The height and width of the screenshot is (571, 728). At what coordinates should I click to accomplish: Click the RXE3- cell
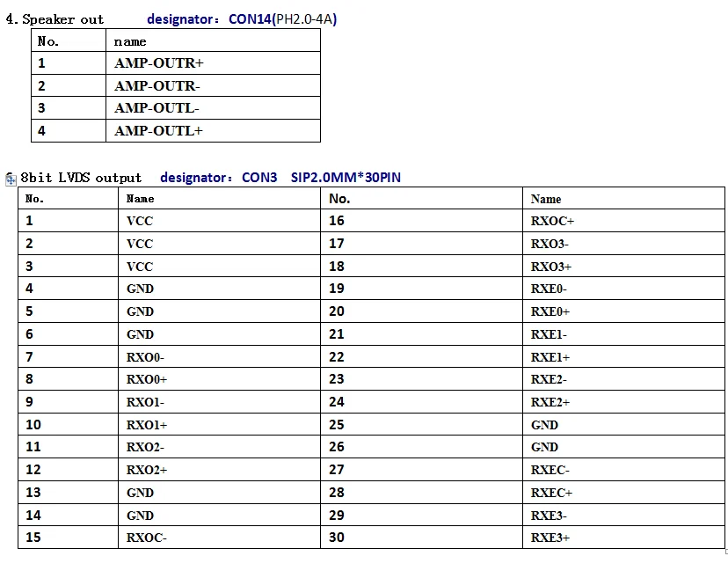coord(623,516)
